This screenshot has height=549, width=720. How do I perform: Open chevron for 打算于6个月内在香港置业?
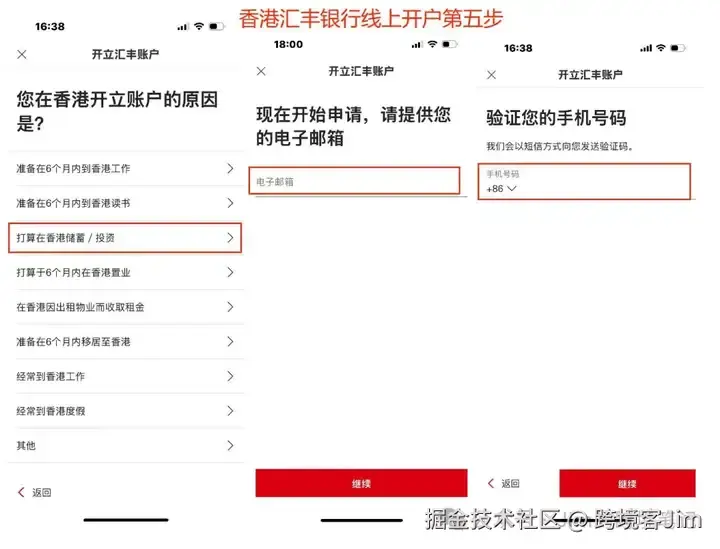coord(231,272)
